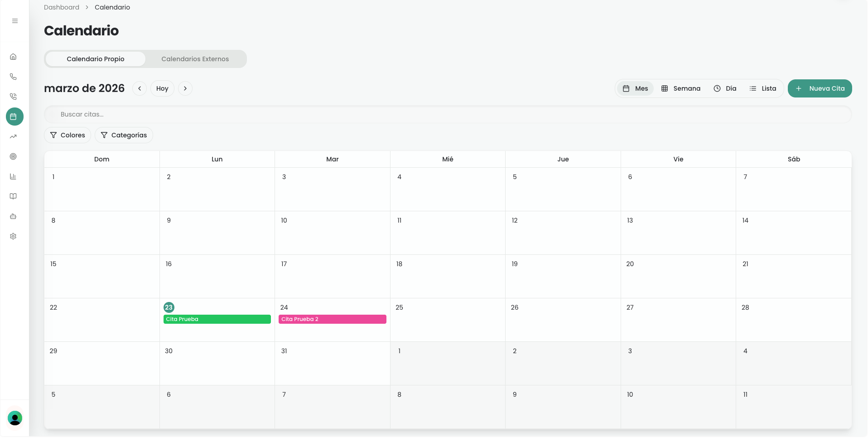The image size is (868, 438).
Task: Create a new appointment with Nueva Cita
Action: pyautogui.click(x=820, y=88)
